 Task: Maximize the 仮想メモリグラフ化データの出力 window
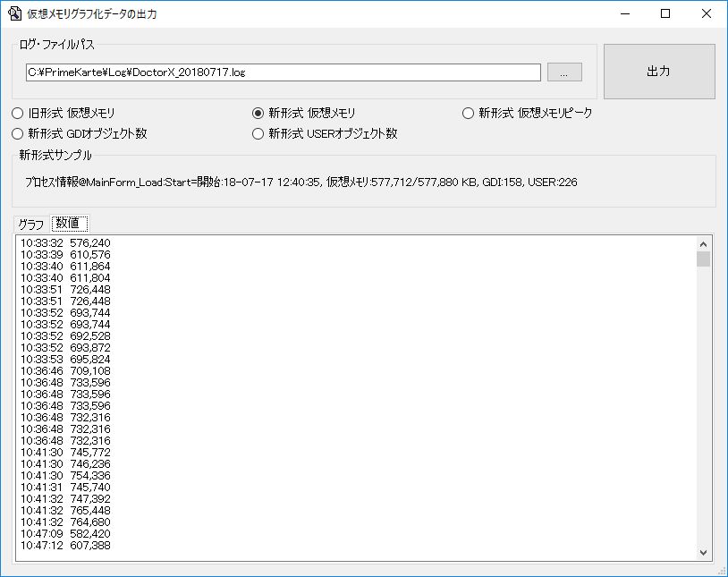point(665,14)
